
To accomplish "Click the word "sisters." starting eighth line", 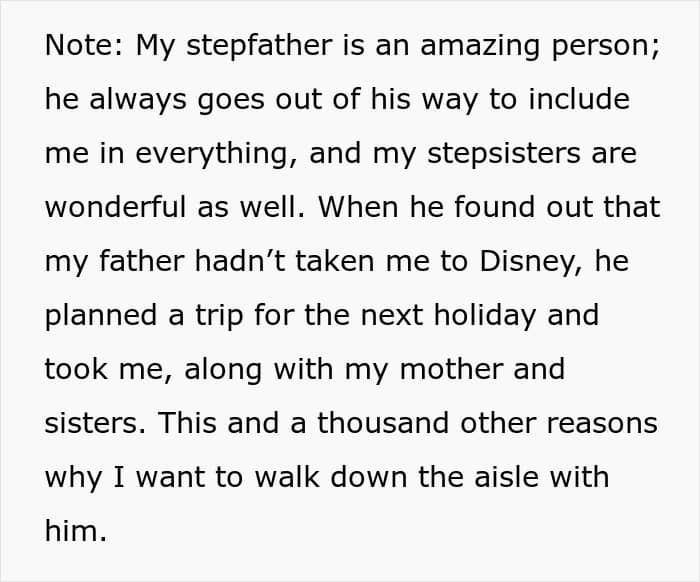I will 95,423.
